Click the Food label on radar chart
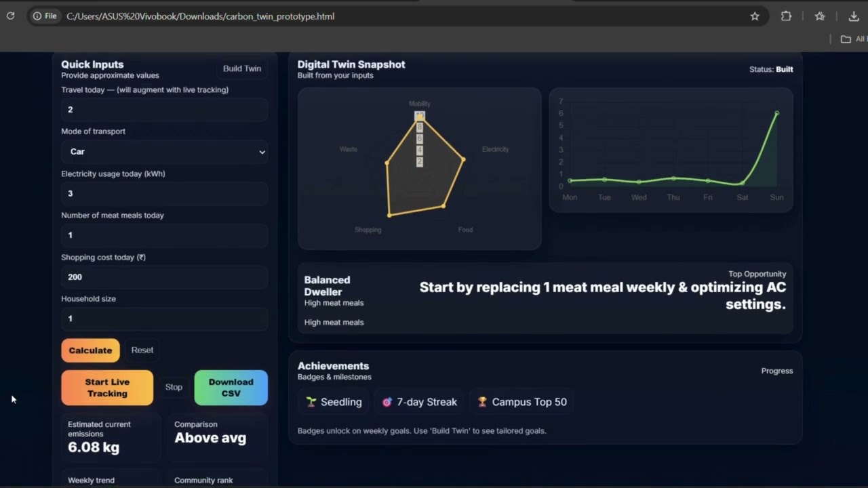This screenshot has width=868, height=488. click(x=465, y=230)
